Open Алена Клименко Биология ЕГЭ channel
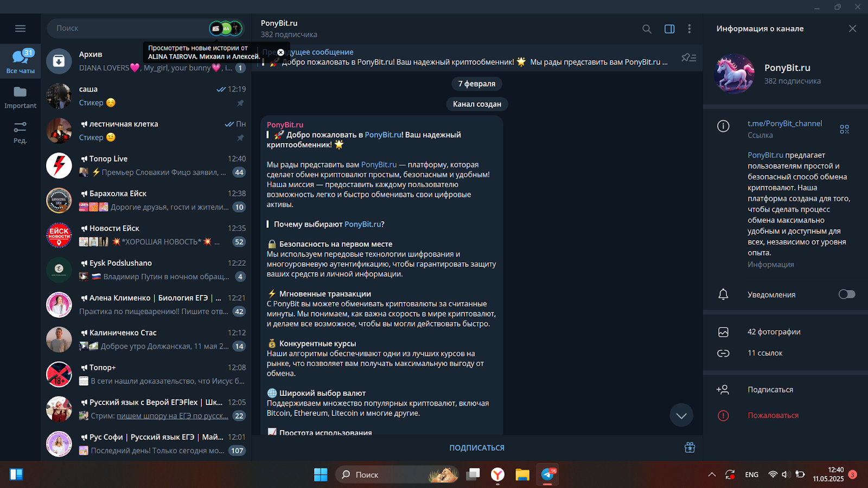The width and height of the screenshot is (868, 488). 146,305
